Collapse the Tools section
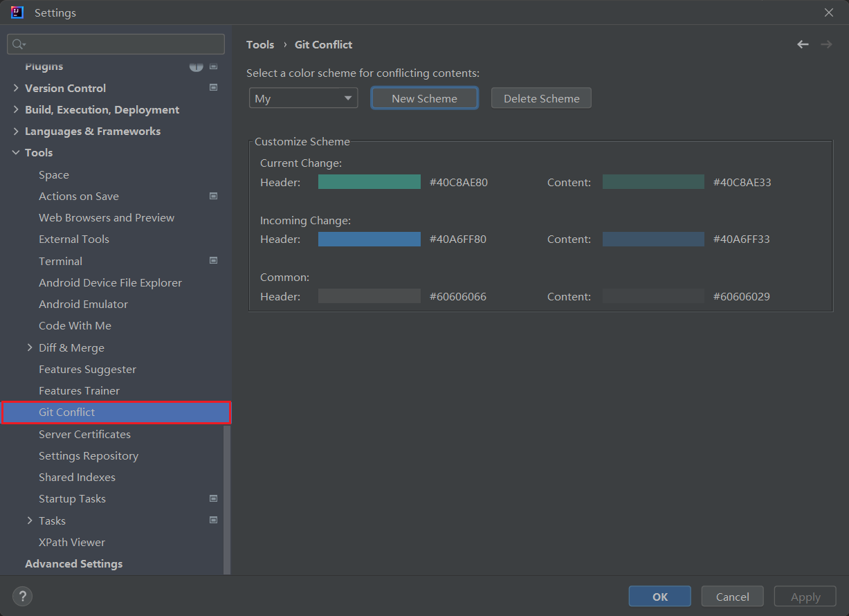Screen dimensions: 849x616 16,152
